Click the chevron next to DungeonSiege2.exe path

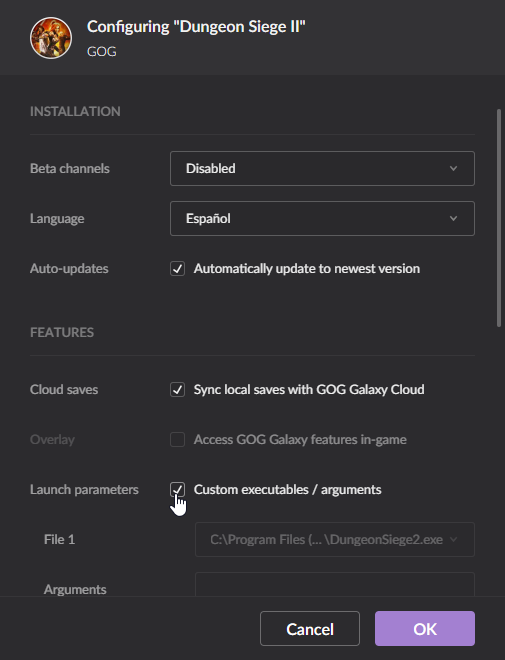[x=453, y=540]
